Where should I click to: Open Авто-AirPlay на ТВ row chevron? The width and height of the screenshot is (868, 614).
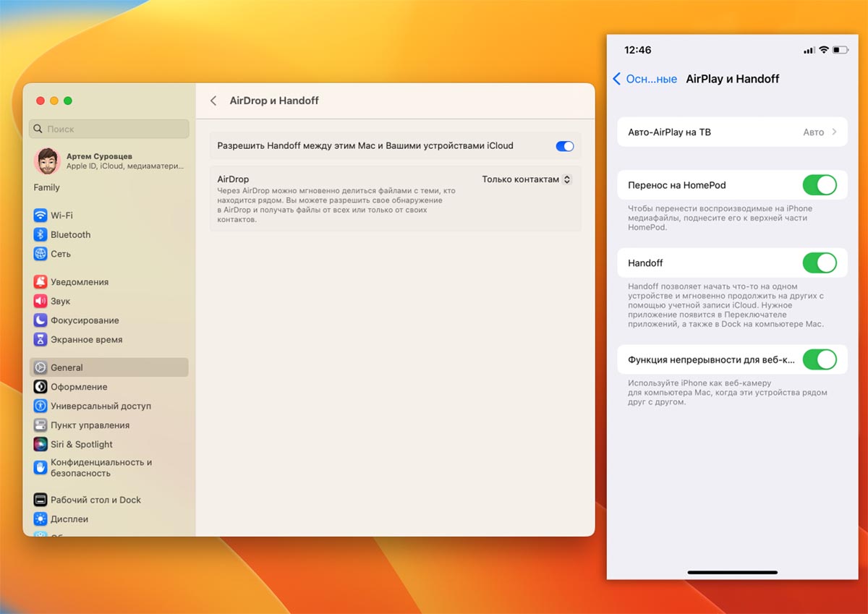pos(834,132)
